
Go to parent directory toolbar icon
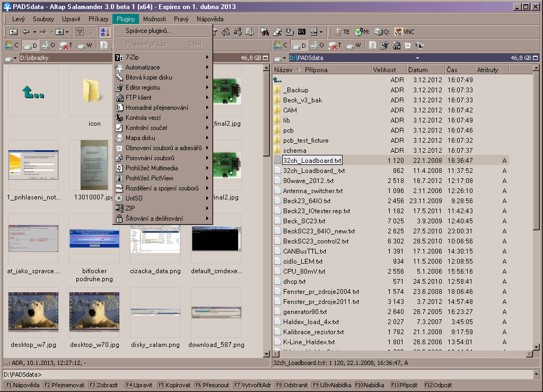click(x=14, y=32)
